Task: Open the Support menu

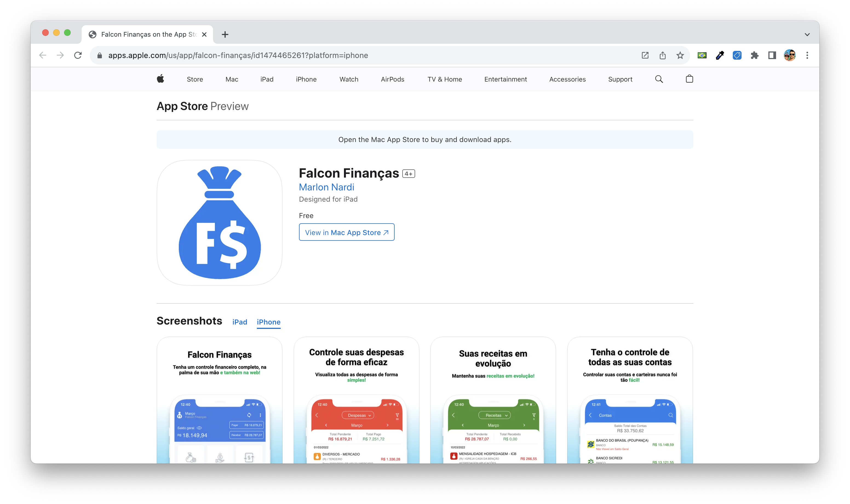Action: pyautogui.click(x=620, y=79)
